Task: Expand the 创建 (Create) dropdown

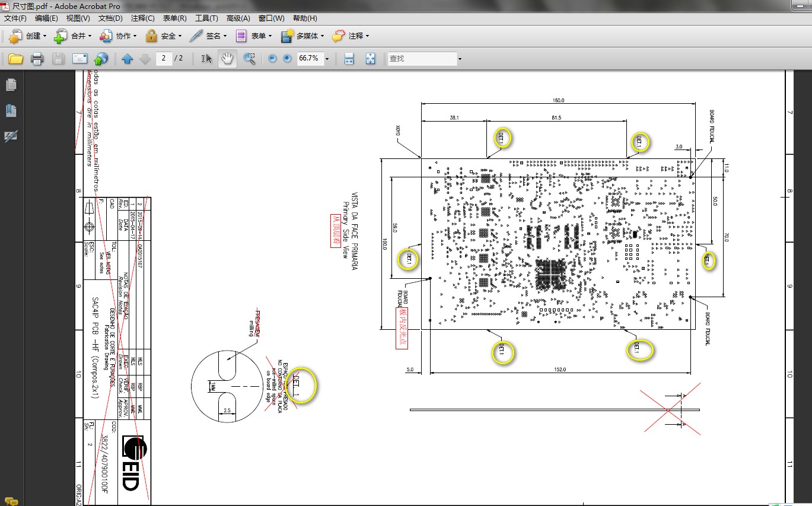Action: [27, 36]
